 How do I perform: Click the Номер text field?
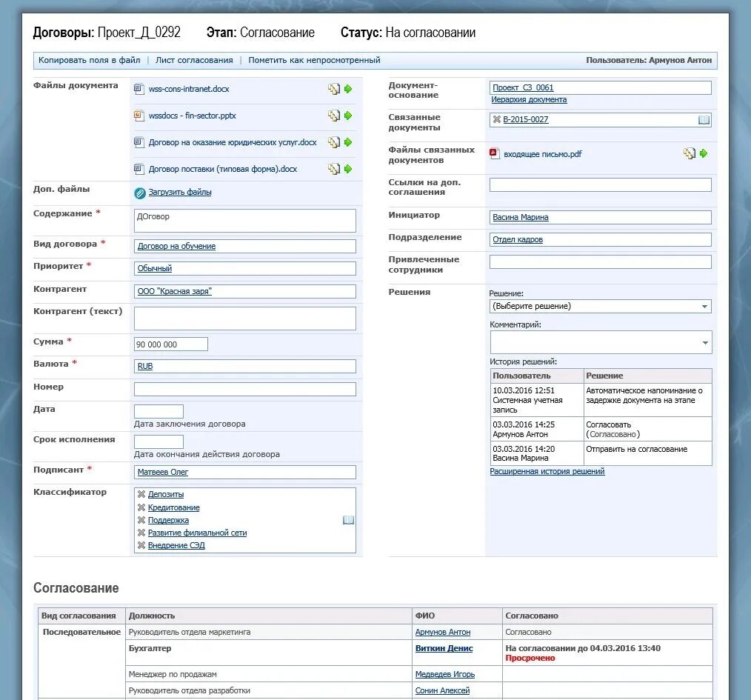coord(244,389)
